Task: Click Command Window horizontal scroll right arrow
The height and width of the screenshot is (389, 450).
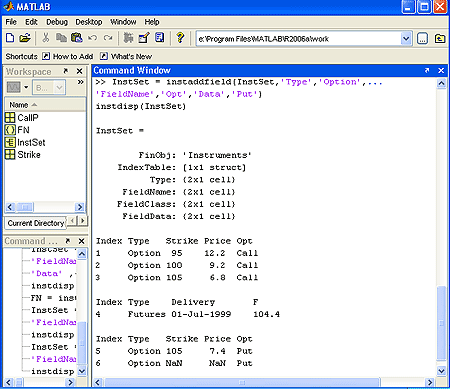Action: 430,382
